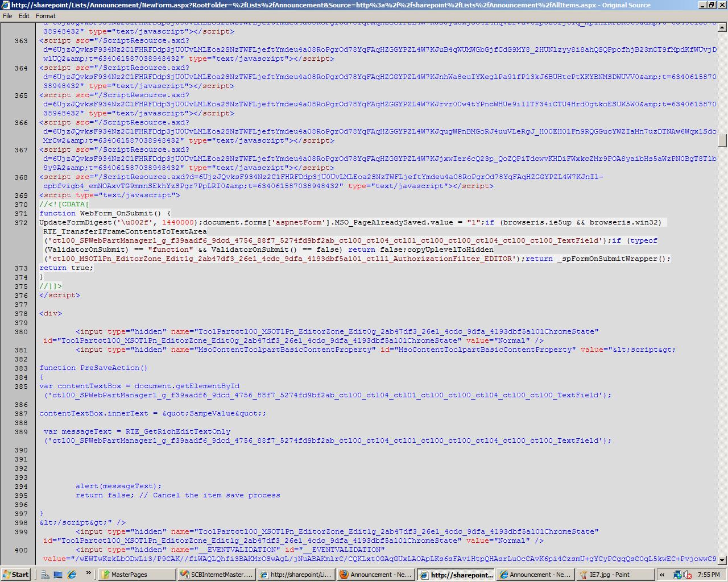The width and height of the screenshot is (728, 582).
Task: Click 'alert(messageText);' on line 394
Action: pos(119,486)
